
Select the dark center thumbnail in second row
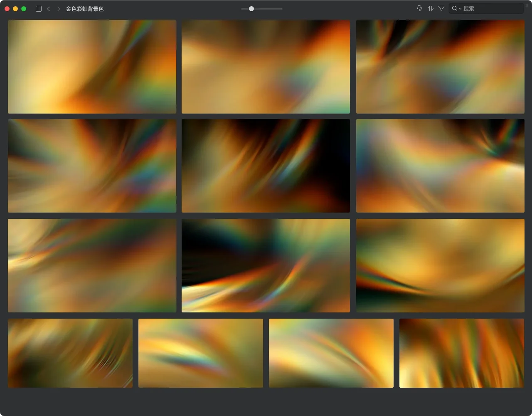[x=266, y=166]
